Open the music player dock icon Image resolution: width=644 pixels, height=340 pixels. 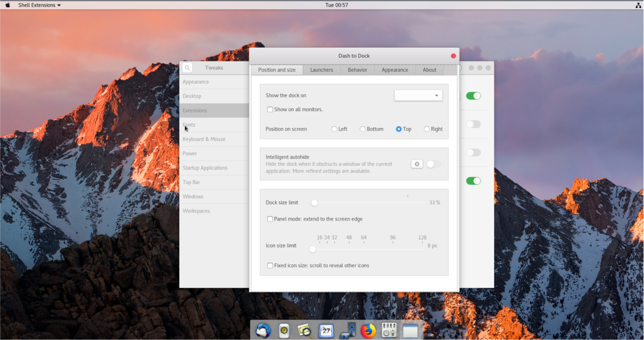(x=283, y=330)
